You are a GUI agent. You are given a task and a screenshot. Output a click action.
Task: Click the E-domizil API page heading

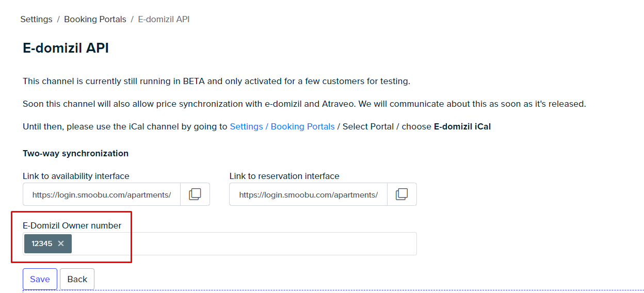pyautogui.click(x=66, y=48)
